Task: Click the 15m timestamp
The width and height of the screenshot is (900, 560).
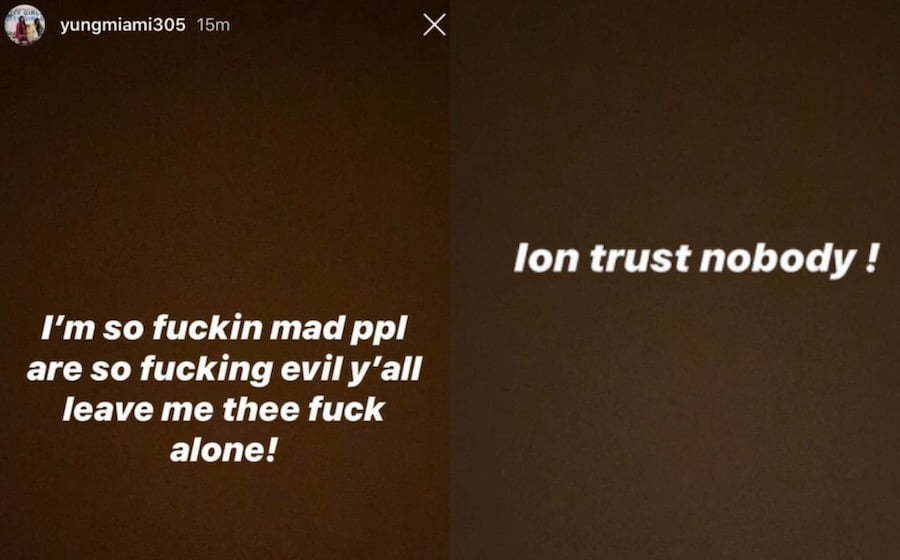Action: (213, 25)
